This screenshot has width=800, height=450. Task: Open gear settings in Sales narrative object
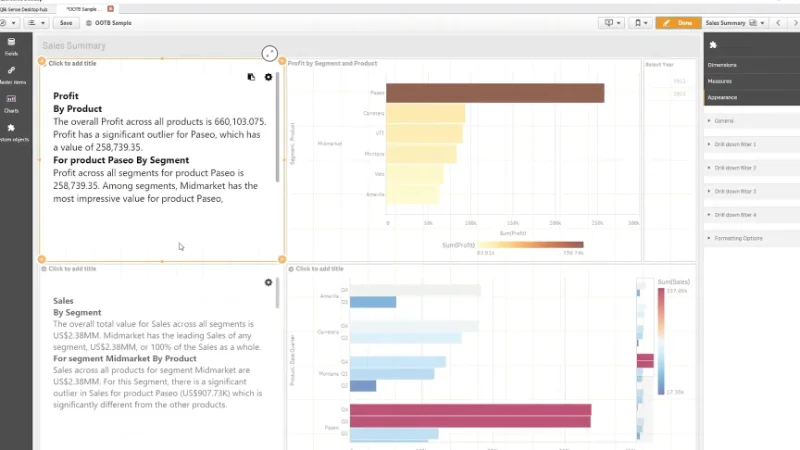[x=268, y=283]
